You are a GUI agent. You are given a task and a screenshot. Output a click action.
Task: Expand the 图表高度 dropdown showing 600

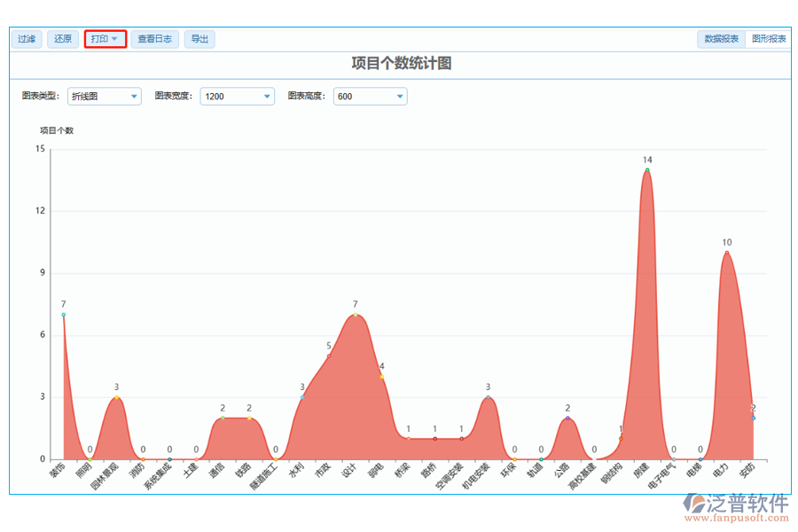pos(370,96)
